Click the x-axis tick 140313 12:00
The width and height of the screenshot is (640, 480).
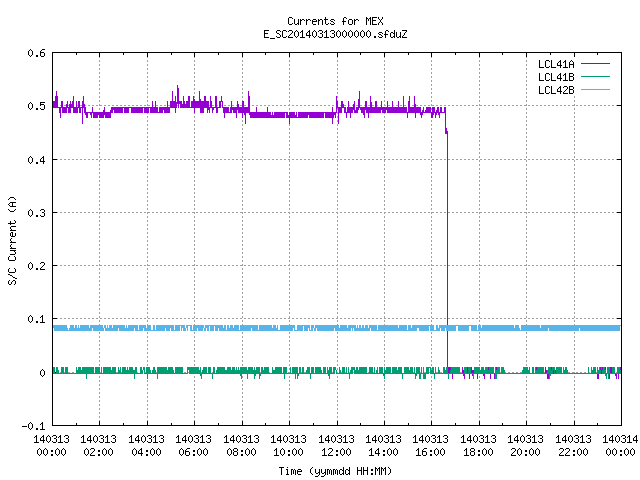336,446
